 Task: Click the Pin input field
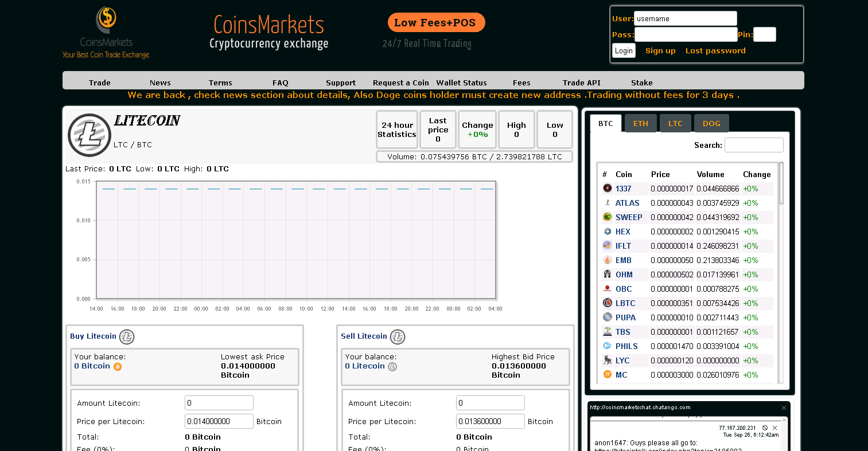coord(765,34)
